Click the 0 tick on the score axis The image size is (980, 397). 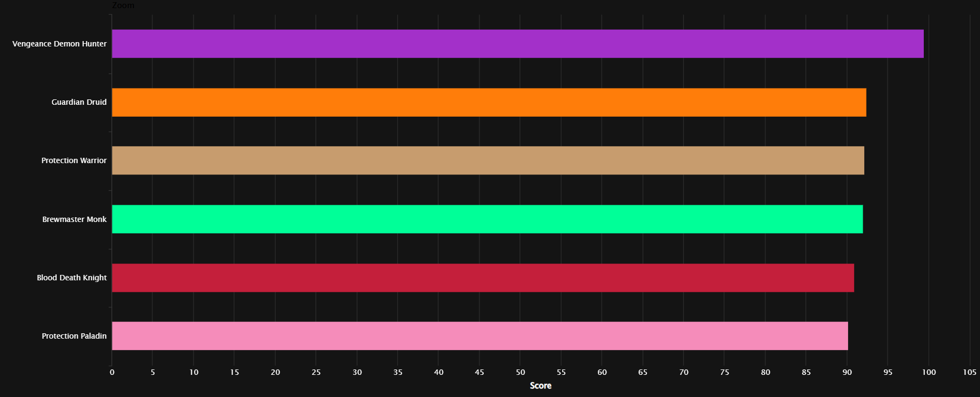coord(112,372)
